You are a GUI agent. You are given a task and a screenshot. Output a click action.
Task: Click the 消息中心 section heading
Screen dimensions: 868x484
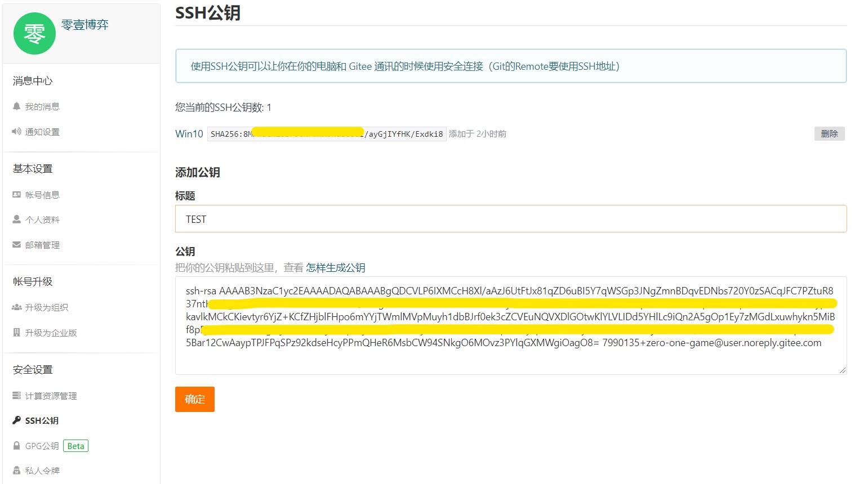click(33, 81)
